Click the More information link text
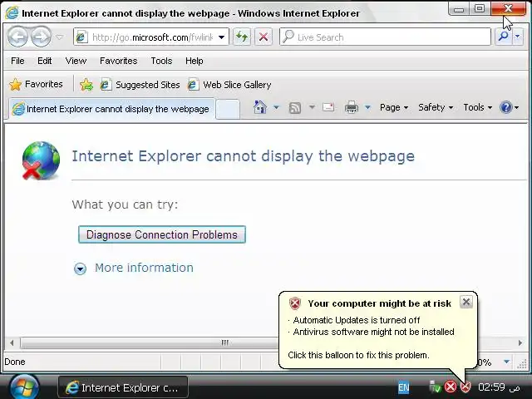This screenshot has width=532, height=399. pyautogui.click(x=144, y=268)
